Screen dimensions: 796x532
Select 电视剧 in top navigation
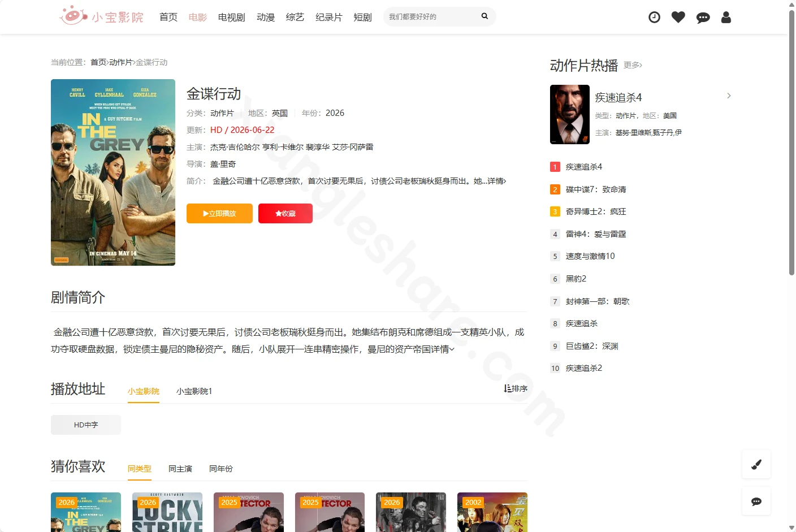tap(232, 17)
